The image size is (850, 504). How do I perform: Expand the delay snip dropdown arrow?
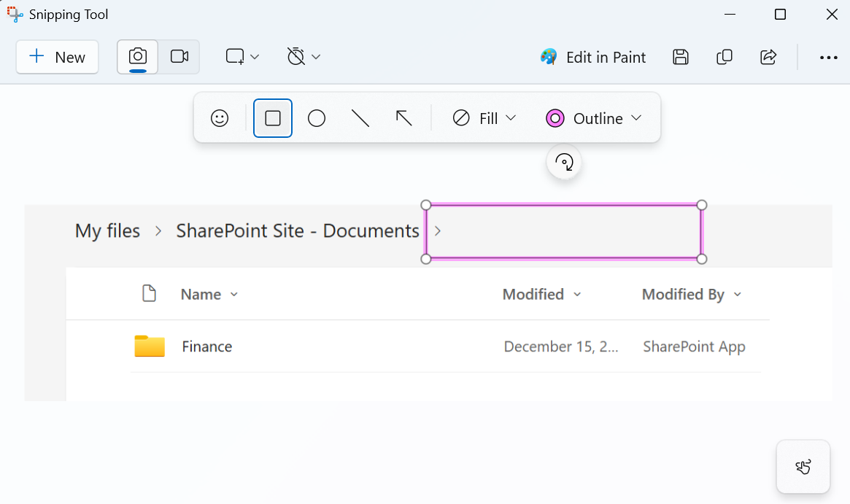(316, 57)
